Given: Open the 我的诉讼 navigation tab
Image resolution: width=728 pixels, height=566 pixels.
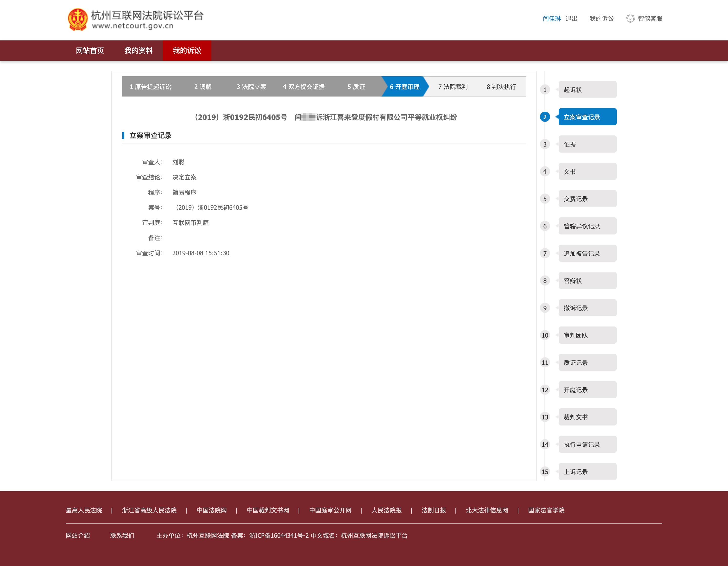Looking at the screenshot, I should click(x=187, y=51).
